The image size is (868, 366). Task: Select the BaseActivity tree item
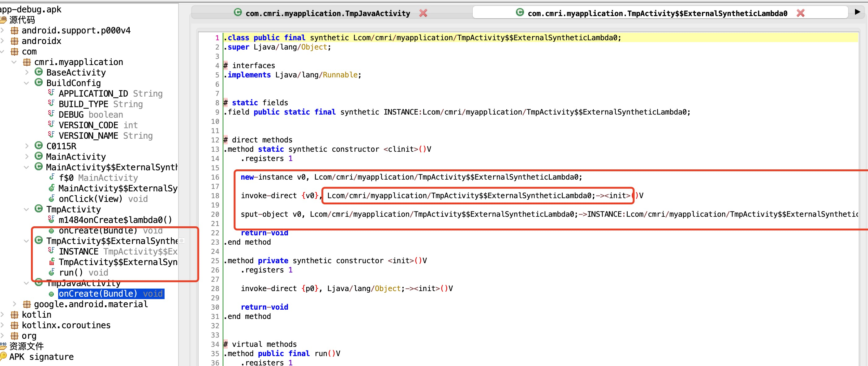(76, 72)
